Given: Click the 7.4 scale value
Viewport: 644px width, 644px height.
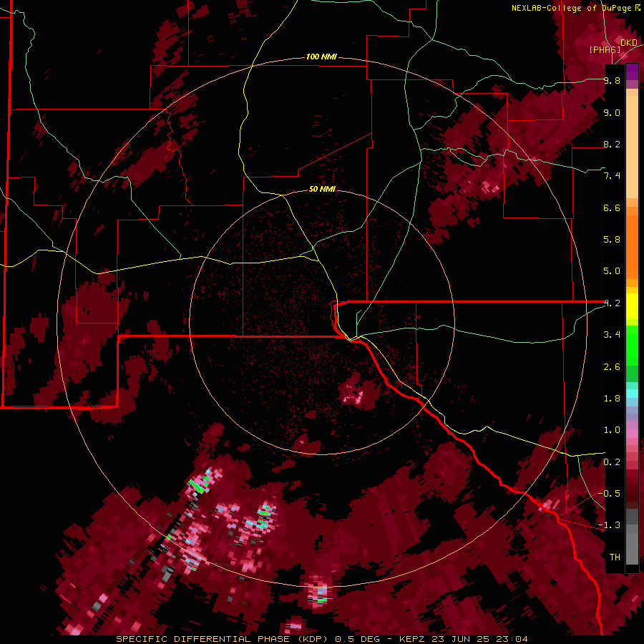Looking at the screenshot, I should point(612,176).
